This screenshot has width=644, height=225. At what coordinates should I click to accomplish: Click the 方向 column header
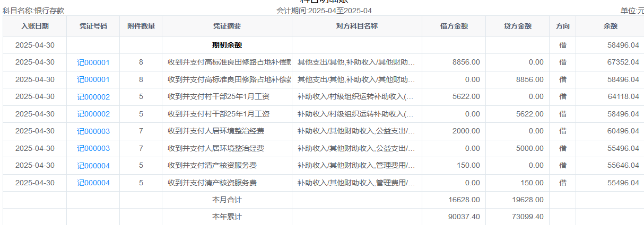pyautogui.click(x=563, y=26)
